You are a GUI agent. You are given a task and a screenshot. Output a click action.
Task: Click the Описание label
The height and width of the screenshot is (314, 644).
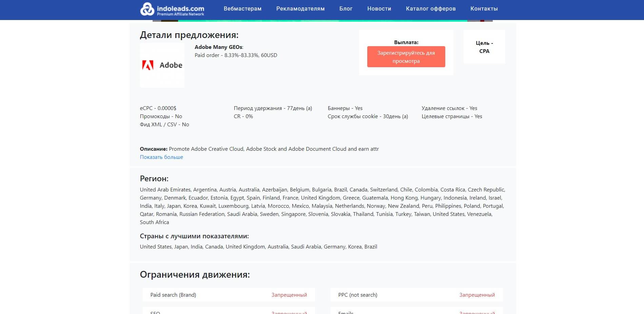(154, 149)
